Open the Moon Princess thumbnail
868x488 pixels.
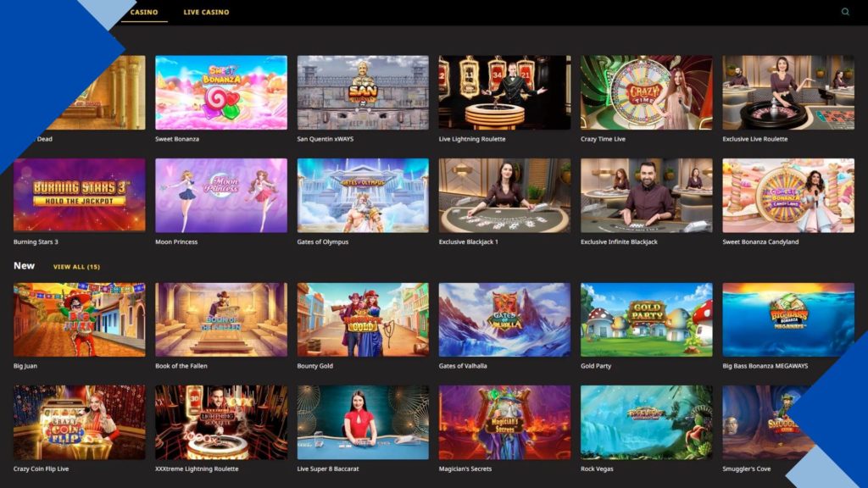(x=221, y=196)
